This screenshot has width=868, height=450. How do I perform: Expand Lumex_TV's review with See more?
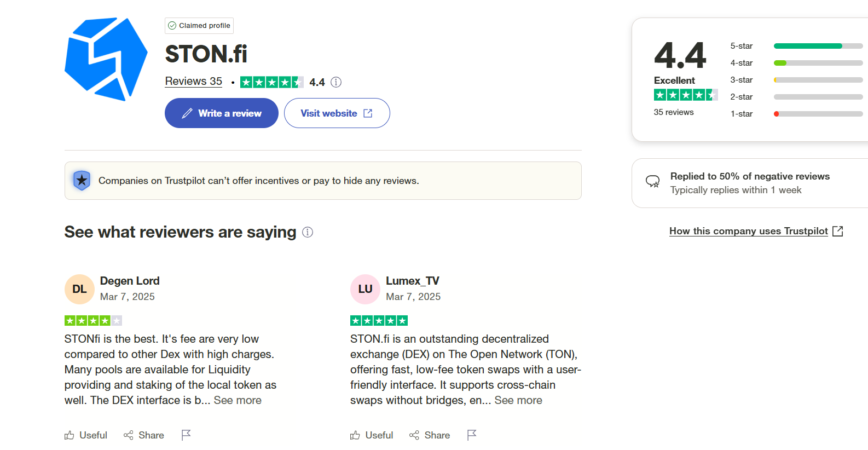(518, 400)
